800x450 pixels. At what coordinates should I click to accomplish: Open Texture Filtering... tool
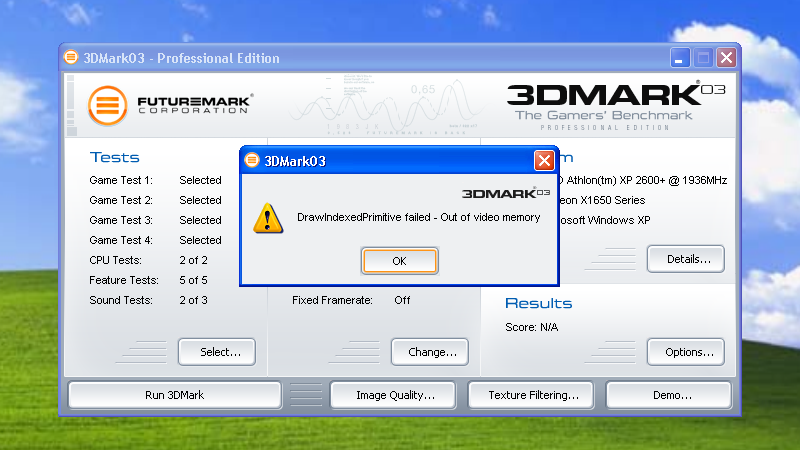(531, 395)
